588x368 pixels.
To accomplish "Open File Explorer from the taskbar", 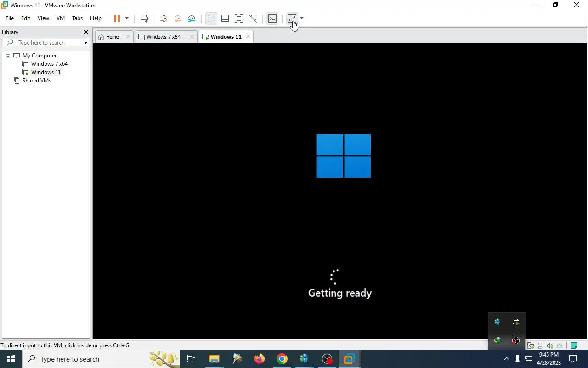I will pos(215,359).
